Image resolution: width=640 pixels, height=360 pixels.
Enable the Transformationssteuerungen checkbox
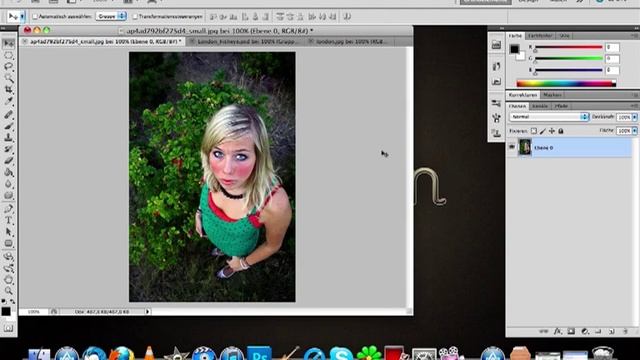click(134, 17)
